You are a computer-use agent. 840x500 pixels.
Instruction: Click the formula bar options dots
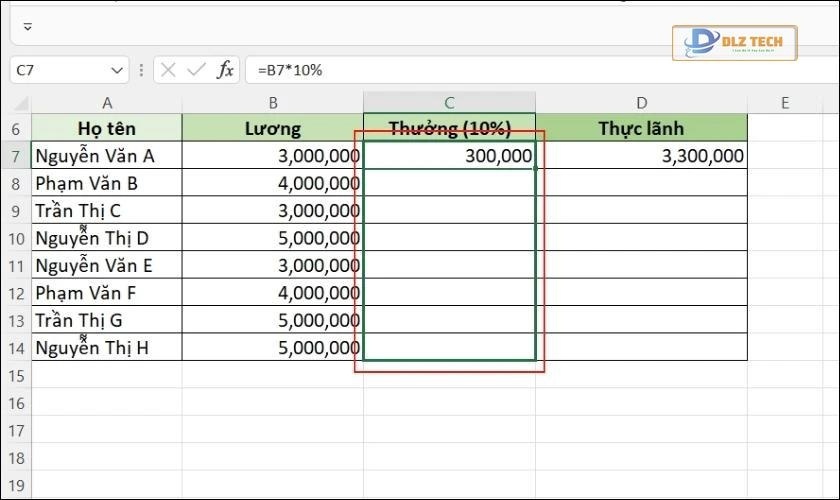pos(141,70)
